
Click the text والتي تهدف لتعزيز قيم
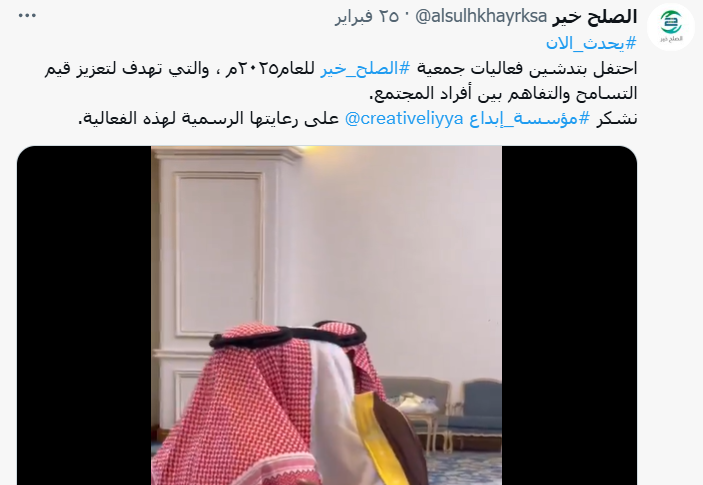pyautogui.click(x=126, y=69)
